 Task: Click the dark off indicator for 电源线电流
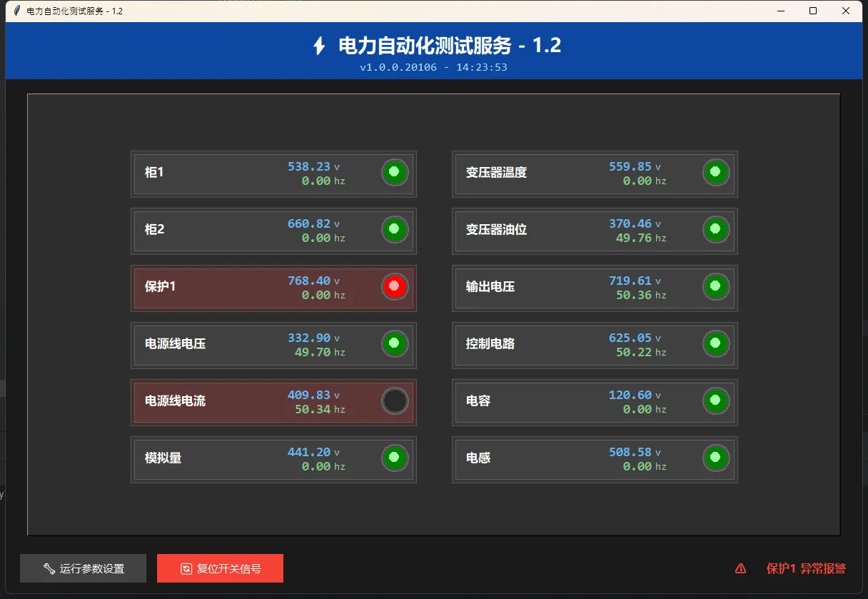[395, 401]
